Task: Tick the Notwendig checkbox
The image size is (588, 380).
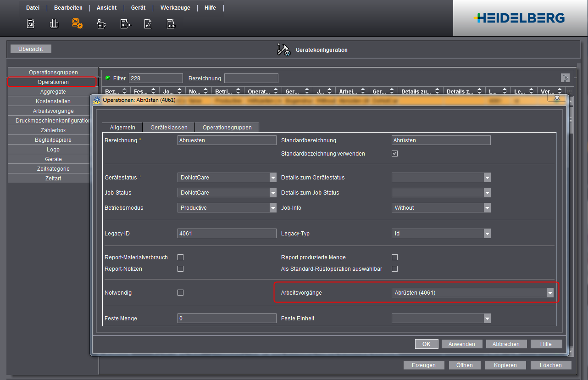Action: (x=180, y=293)
